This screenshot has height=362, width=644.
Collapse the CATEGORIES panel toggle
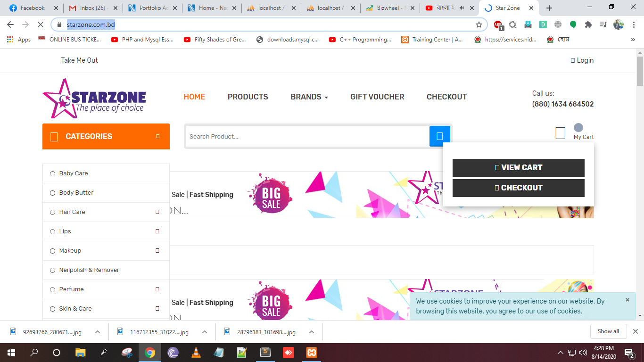(158, 136)
